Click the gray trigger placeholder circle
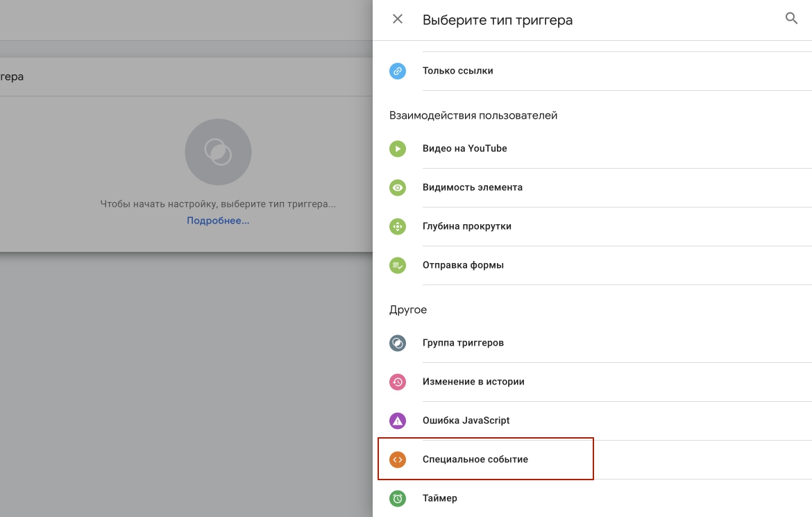812x517 pixels. coord(218,152)
